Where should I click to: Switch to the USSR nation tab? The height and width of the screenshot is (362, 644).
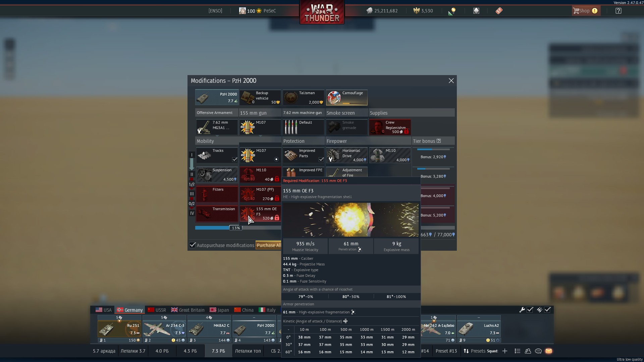(x=157, y=310)
